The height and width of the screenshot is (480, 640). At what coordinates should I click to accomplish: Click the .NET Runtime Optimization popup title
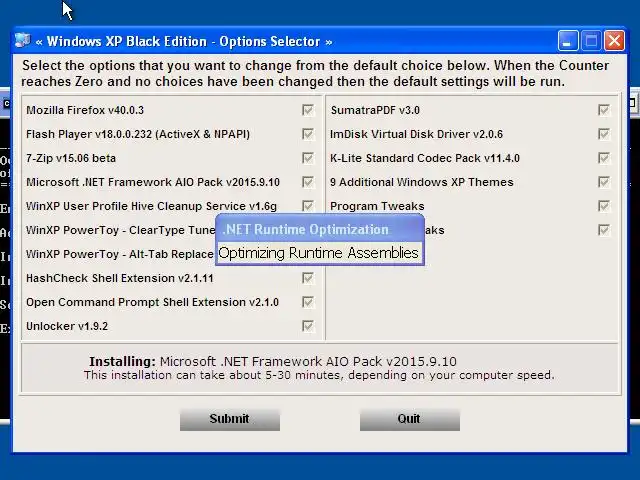click(x=306, y=229)
